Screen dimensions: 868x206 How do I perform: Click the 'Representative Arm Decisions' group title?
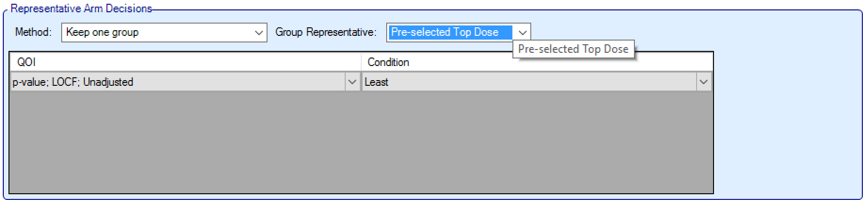[x=81, y=8]
